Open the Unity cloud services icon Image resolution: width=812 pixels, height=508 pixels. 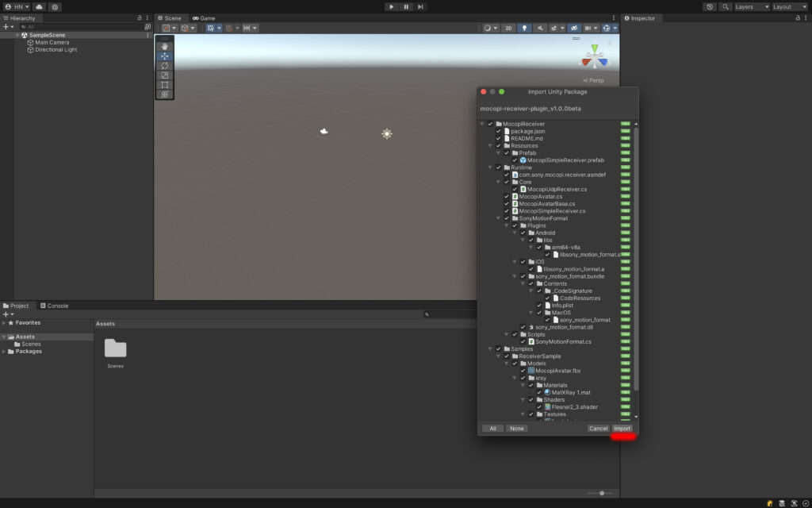pos(39,6)
